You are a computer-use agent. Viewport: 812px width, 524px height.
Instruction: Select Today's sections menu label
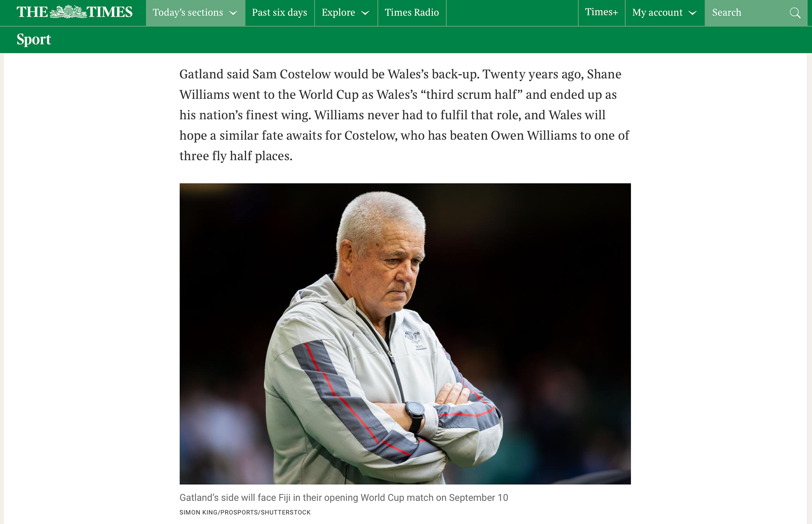(x=188, y=13)
